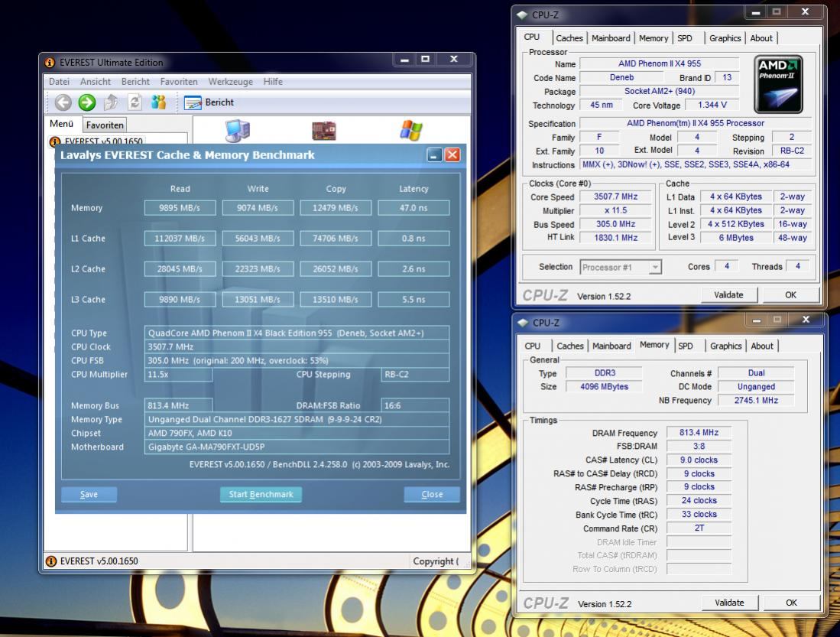Viewport: 840px width, 637px height.
Task: Click L1 Cache Read value 112037 MB/s
Action: pos(180,239)
